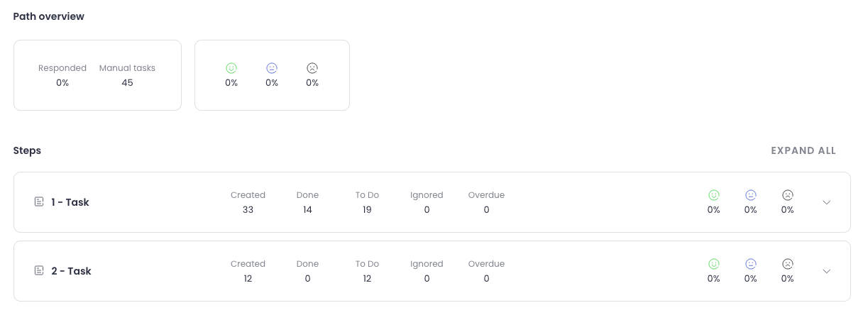This screenshot has height=320, width=868.
Task: Click the neutral face icon in 2 - Task row
Action: click(751, 263)
